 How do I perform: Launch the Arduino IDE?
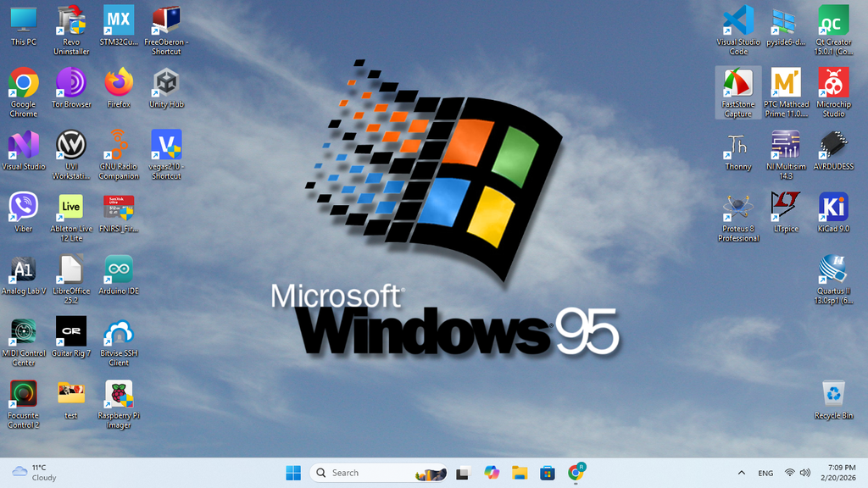118,269
